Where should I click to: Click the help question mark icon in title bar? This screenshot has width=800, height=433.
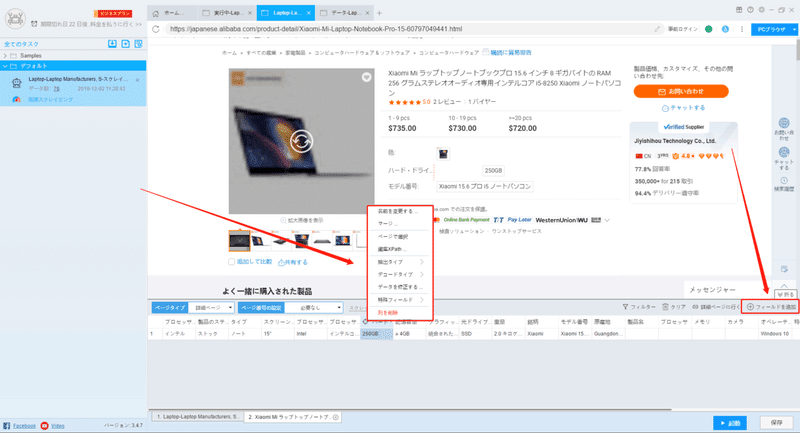[750, 10]
